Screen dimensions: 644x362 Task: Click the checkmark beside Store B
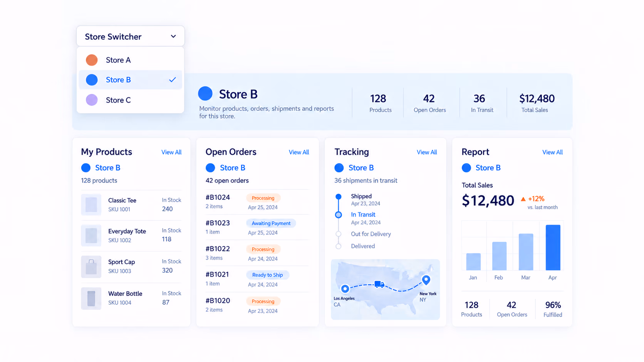click(x=173, y=80)
